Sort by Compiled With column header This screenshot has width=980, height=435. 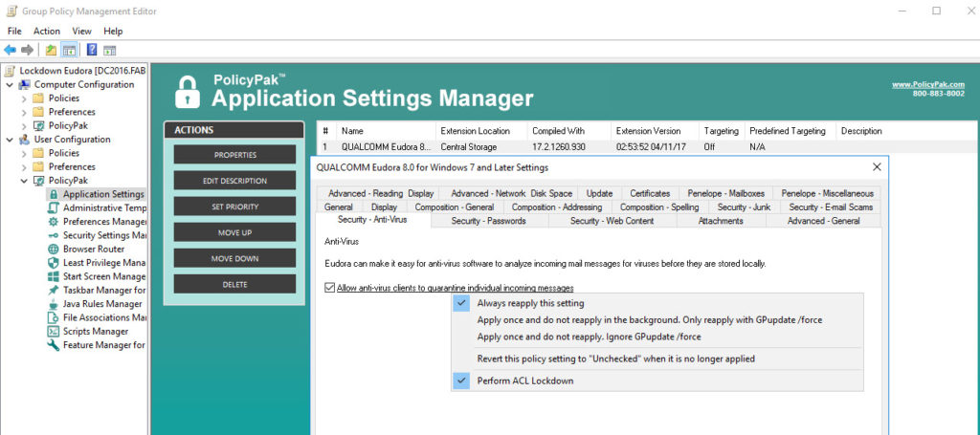(x=568, y=131)
